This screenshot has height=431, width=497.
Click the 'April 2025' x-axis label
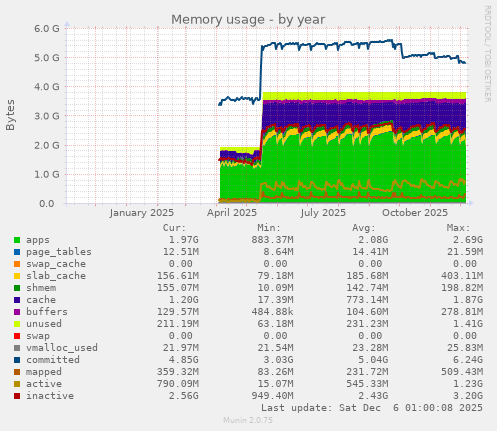[232, 213]
